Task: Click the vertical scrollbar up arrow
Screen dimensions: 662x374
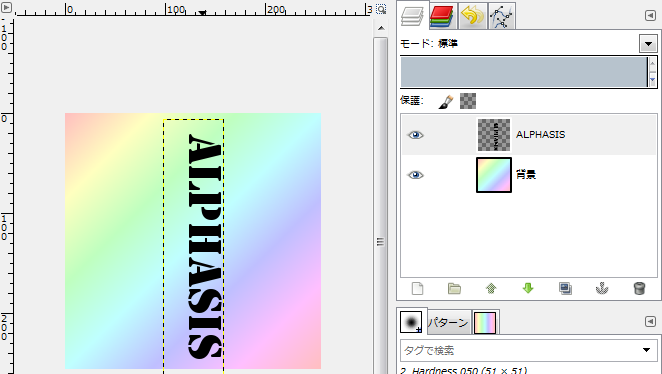Action: (381, 28)
